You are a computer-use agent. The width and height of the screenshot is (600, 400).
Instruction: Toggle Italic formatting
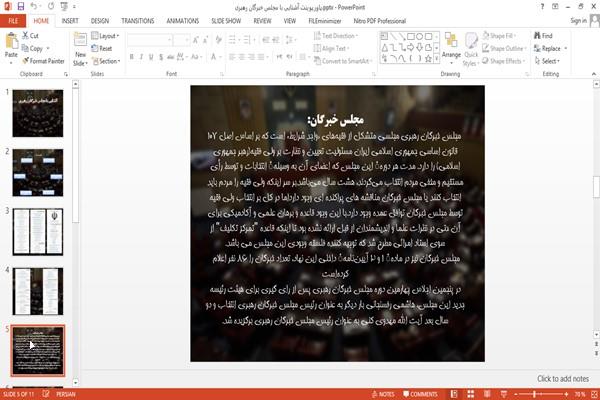pos(141,57)
